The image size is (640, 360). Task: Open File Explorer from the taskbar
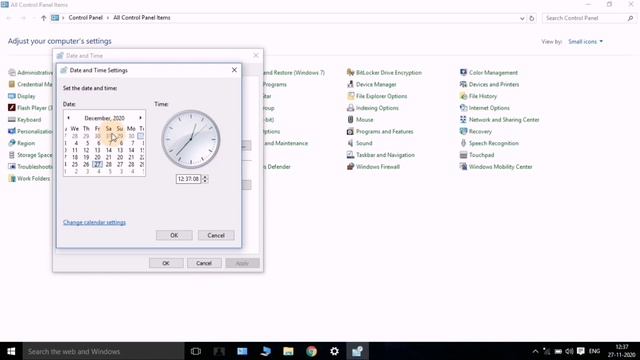(x=289, y=351)
